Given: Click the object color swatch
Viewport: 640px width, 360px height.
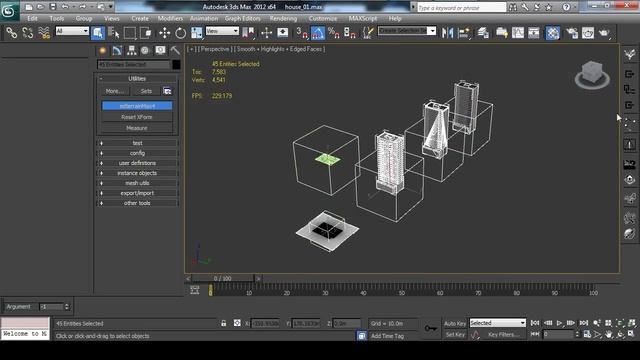Looking at the screenshot, I should (x=176, y=64).
